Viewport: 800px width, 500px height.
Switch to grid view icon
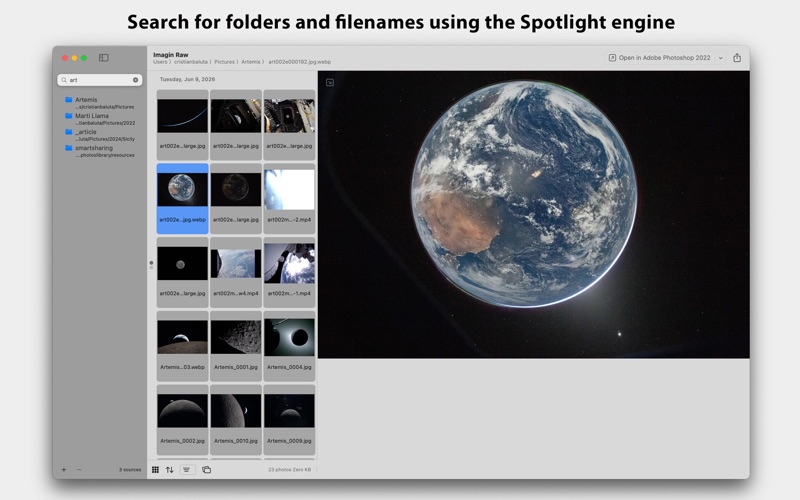[x=155, y=469]
